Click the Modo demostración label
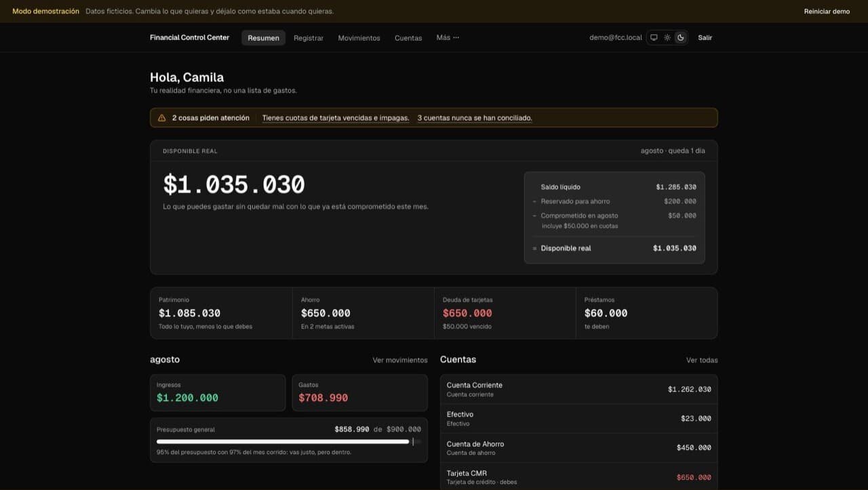 [45, 12]
